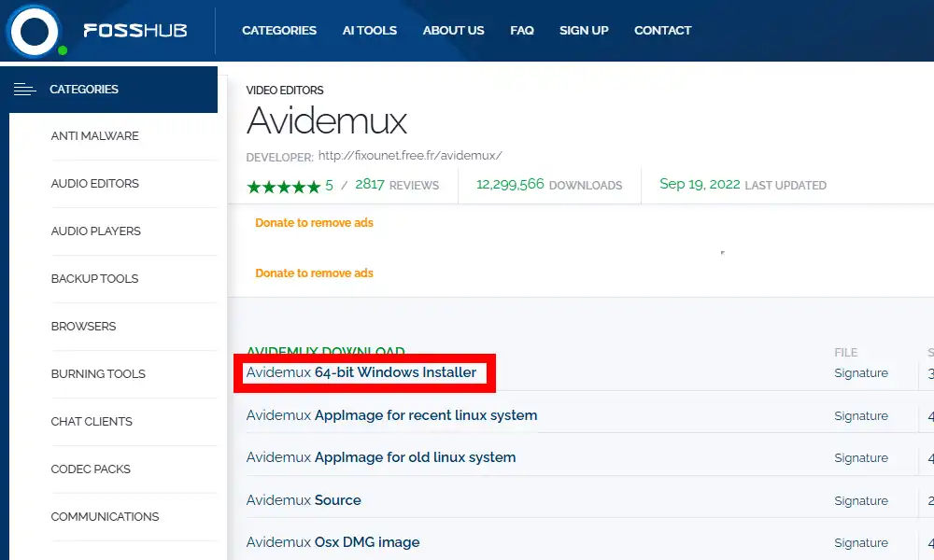Select the AUDIO EDITORS category

pos(94,183)
